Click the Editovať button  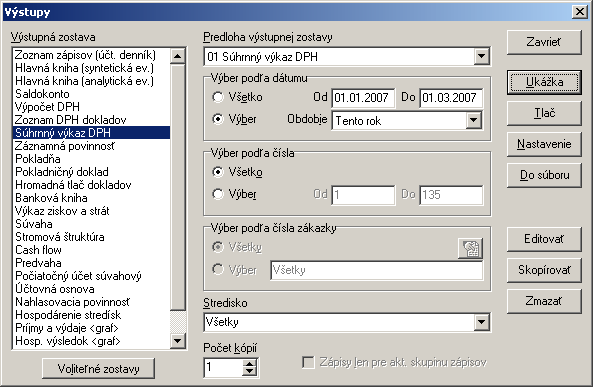click(x=544, y=239)
